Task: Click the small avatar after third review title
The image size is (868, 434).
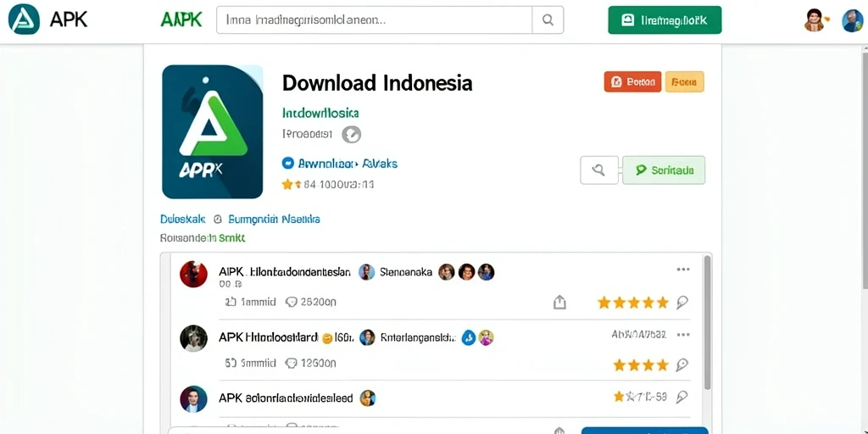Action: pyautogui.click(x=368, y=398)
